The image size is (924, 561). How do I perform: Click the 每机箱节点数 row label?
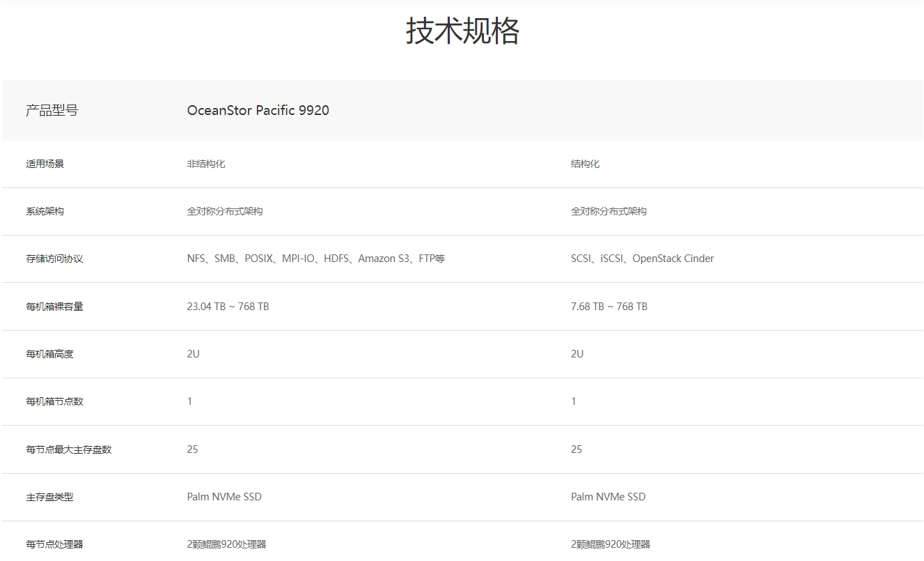[54, 401]
